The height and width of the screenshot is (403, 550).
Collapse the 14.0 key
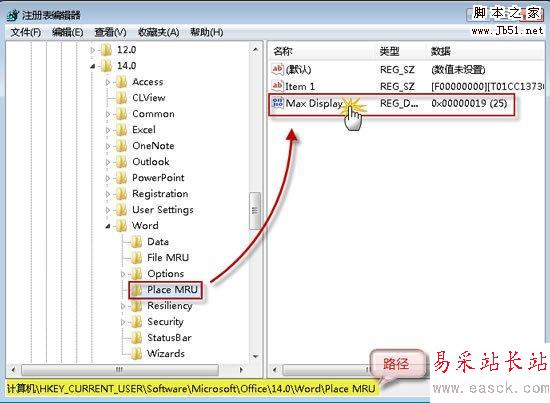click(x=93, y=66)
